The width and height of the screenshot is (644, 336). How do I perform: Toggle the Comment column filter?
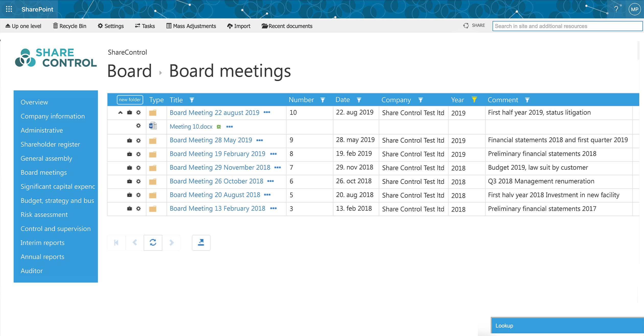[527, 100]
